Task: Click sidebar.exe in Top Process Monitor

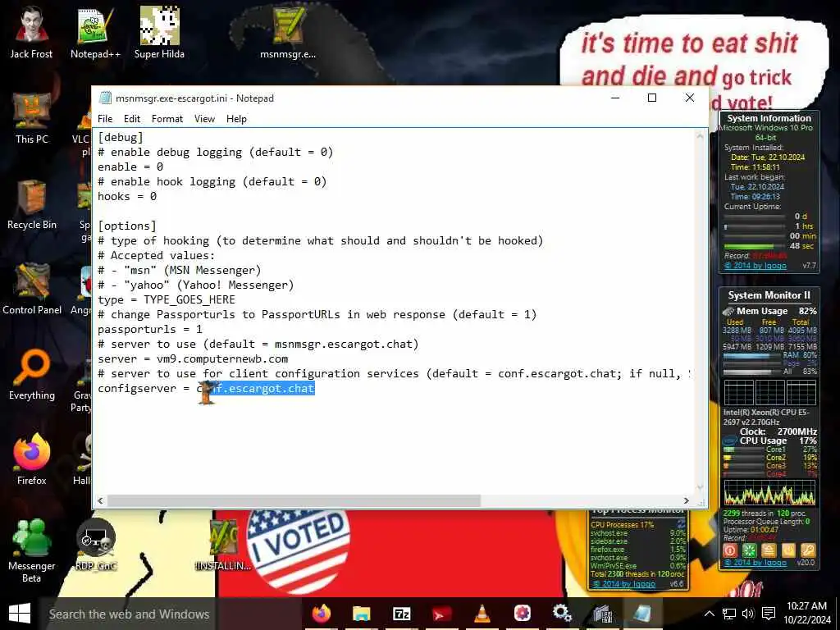Action: 609,541
